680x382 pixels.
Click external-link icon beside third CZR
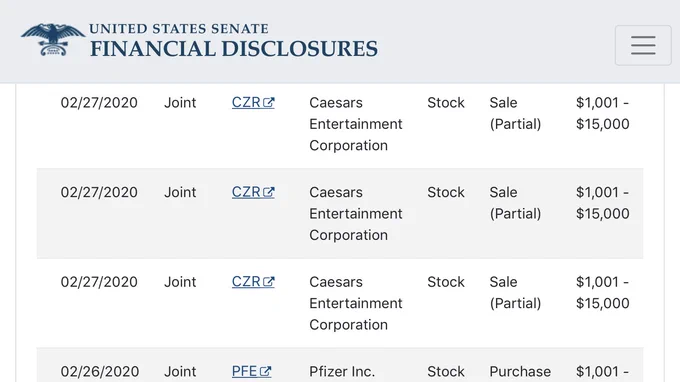(269, 282)
